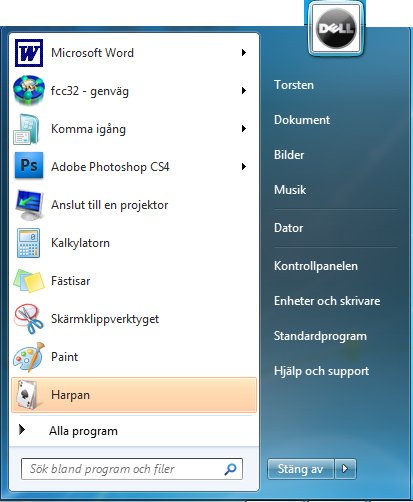Launch the fcc32 - genväg shortcut icon
Viewport: 413px width, 502px height.
pos(29,91)
